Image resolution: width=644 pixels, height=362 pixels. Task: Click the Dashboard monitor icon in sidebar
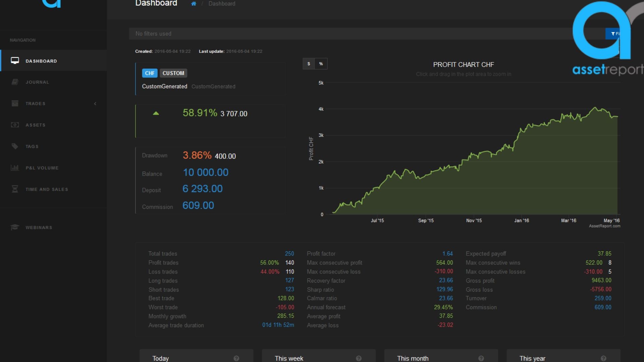tap(15, 61)
